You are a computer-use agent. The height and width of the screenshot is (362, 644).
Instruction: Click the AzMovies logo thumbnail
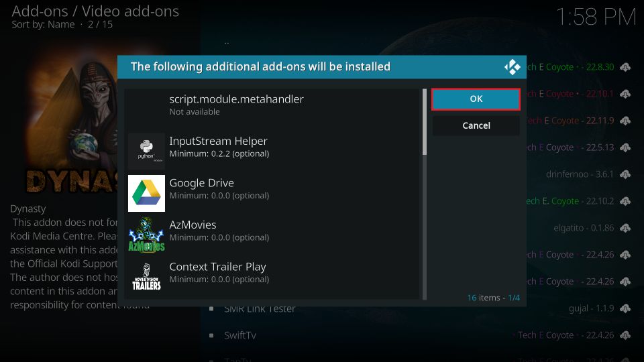pyautogui.click(x=146, y=235)
